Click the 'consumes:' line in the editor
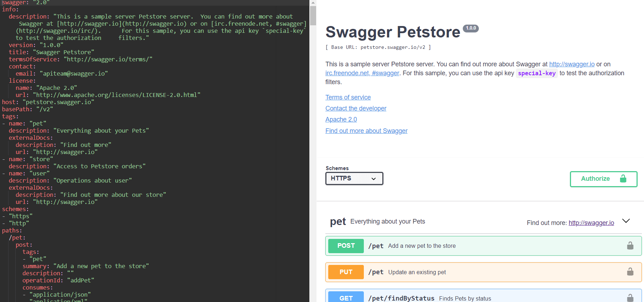 coord(38,287)
